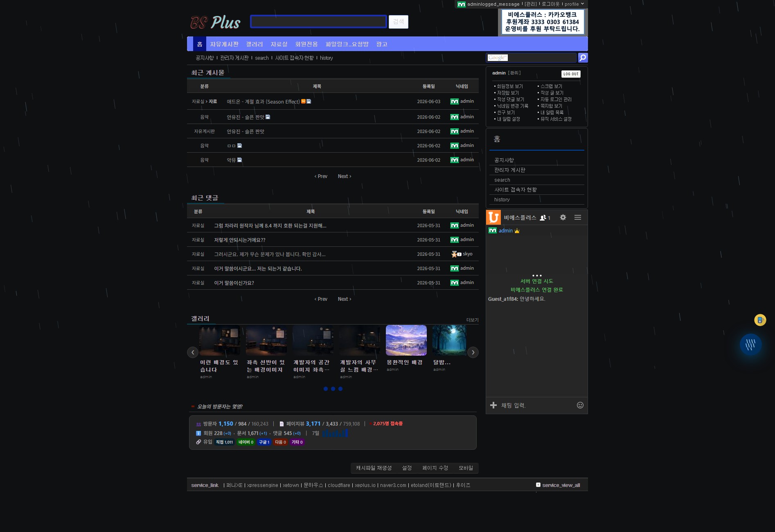Click the BS Plus site logo
775x532 pixels.
(215, 22)
